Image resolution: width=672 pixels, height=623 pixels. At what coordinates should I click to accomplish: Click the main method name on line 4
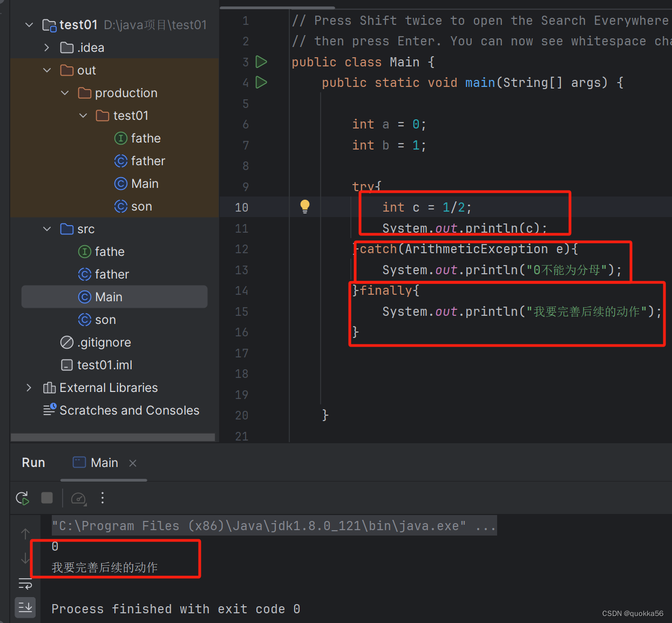pyautogui.click(x=480, y=83)
